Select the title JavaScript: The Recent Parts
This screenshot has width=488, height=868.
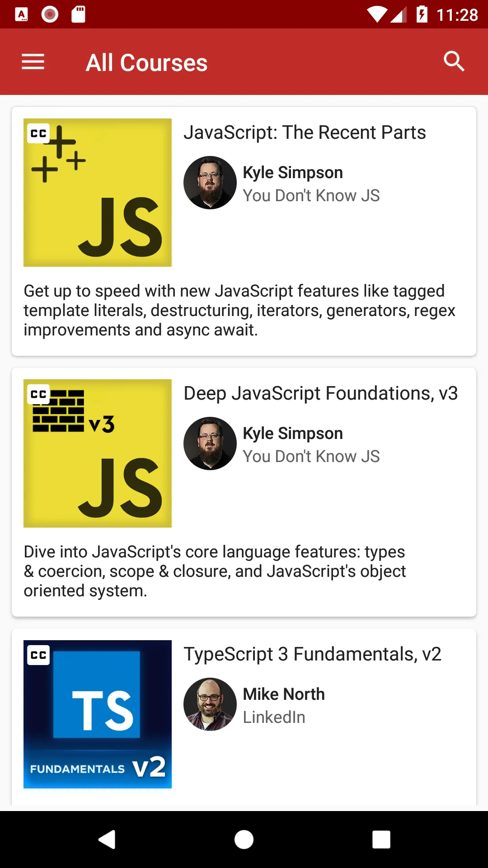(305, 132)
